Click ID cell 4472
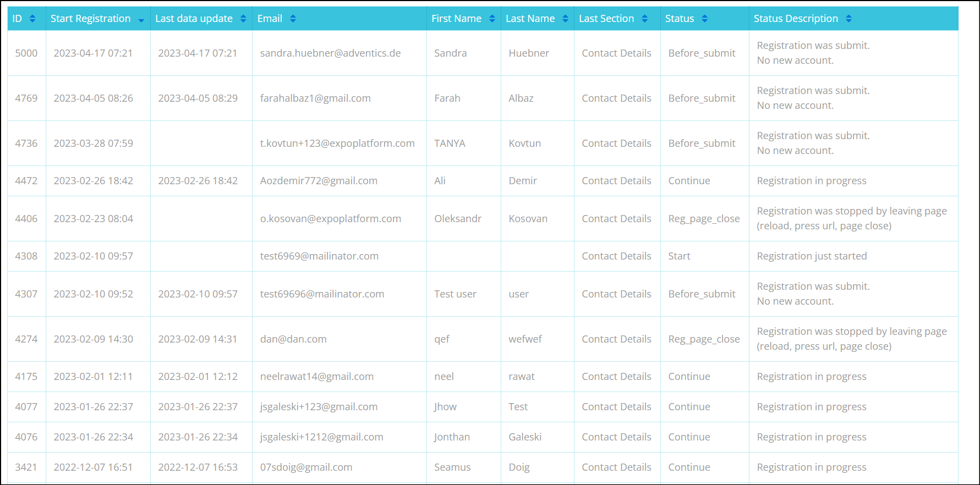This screenshot has width=980, height=485. pyautogui.click(x=26, y=181)
